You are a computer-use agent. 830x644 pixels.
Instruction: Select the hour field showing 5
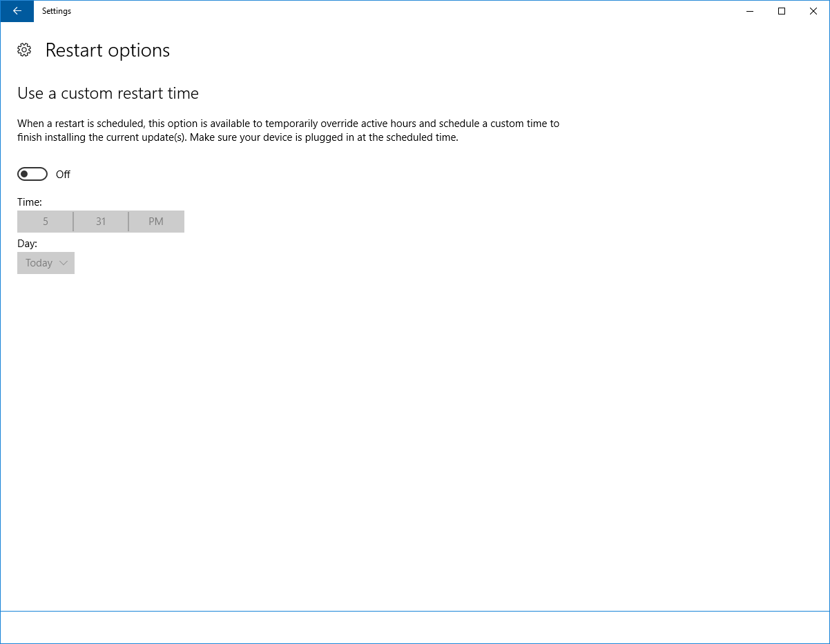click(45, 221)
